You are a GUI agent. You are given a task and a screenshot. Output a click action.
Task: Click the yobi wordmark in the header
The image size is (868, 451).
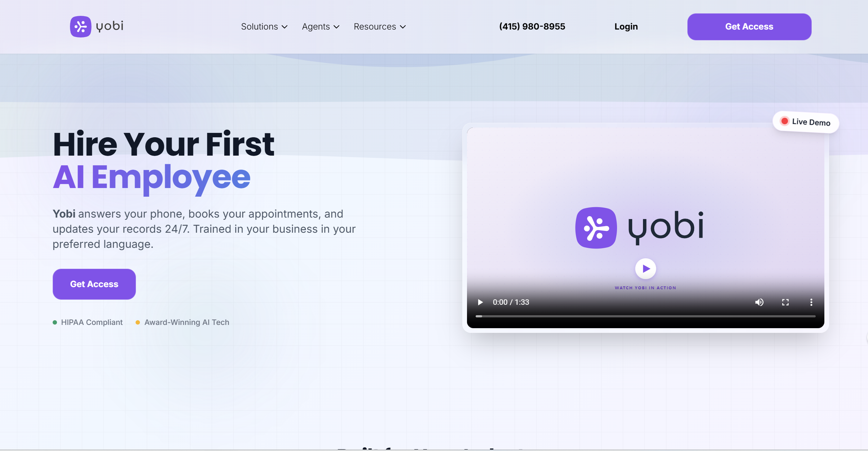(x=110, y=26)
